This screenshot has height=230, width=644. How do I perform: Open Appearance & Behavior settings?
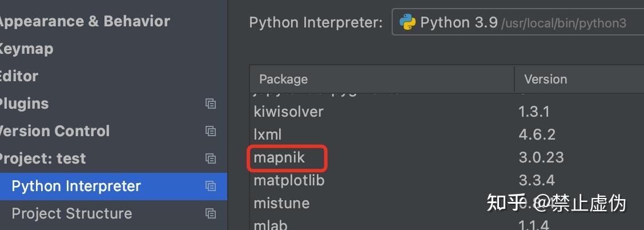tap(83, 21)
